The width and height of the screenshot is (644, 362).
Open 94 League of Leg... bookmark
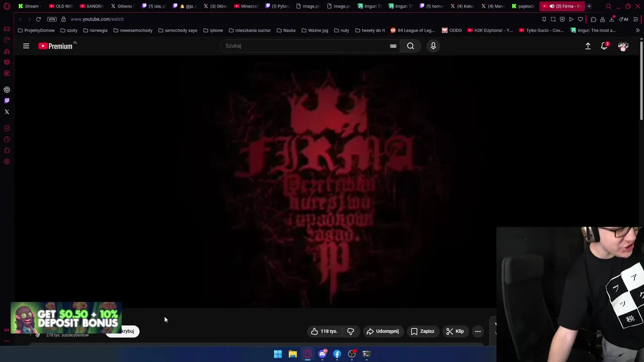(413, 30)
